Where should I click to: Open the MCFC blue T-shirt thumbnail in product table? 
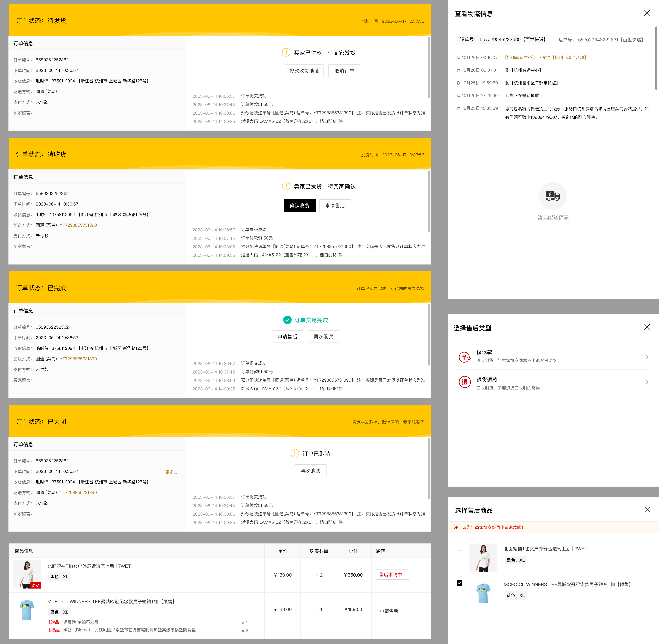(27, 609)
